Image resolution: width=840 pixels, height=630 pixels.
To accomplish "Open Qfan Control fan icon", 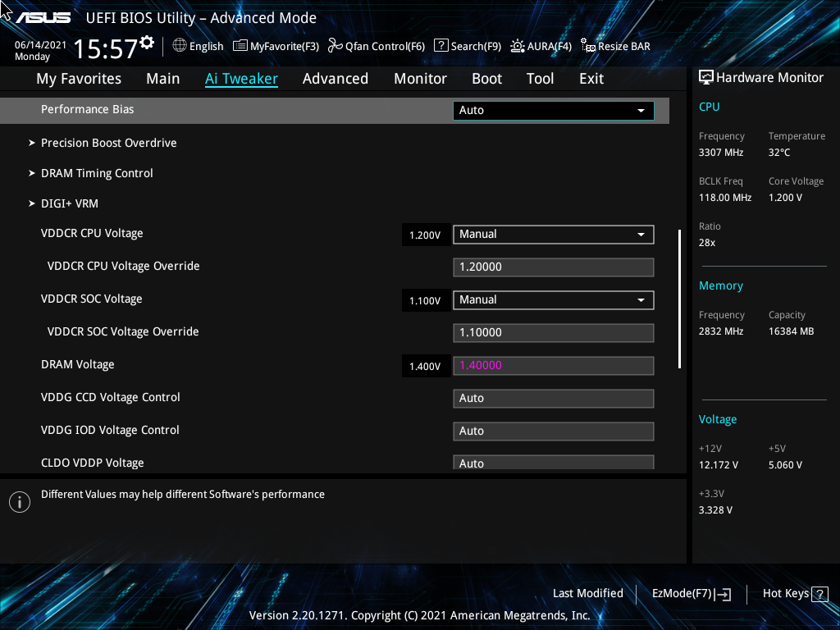I will 336,46.
